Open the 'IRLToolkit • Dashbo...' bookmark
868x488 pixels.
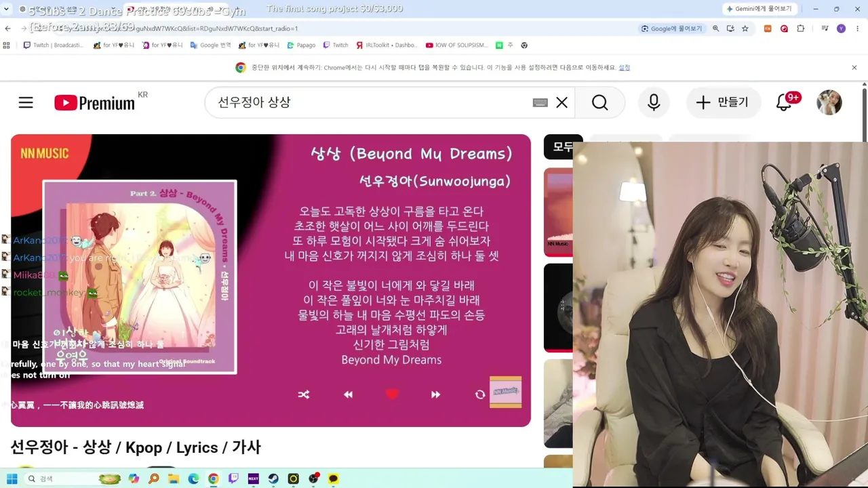pyautogui.click(x=386, y=45)
